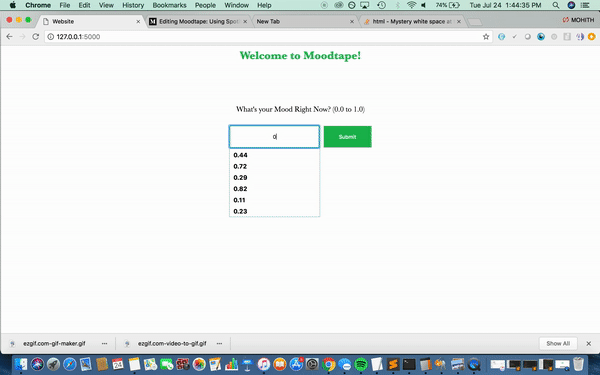Open Terminal from the Dock
This screenshot has height=375, width=600.
click(409, 364)
